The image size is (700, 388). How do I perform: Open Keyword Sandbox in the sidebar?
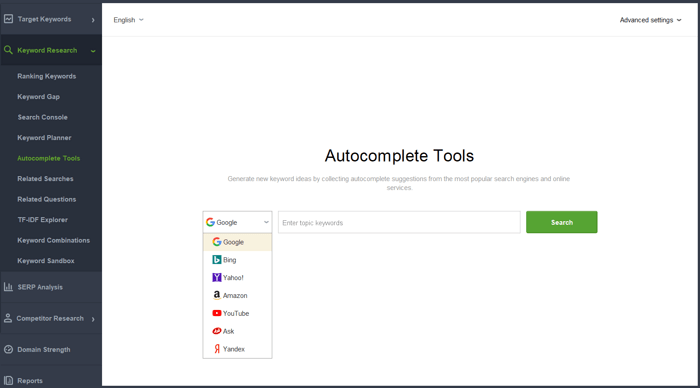(46, 261)
